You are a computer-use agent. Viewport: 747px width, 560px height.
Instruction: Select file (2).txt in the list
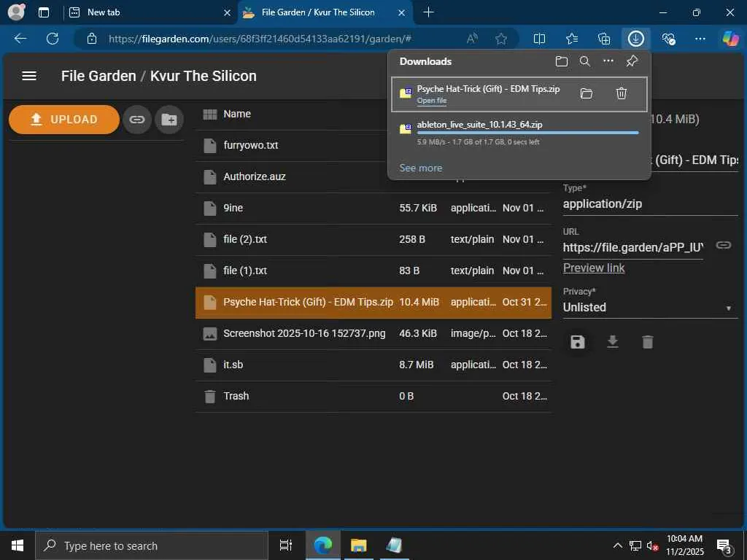(x=373, y=239)
